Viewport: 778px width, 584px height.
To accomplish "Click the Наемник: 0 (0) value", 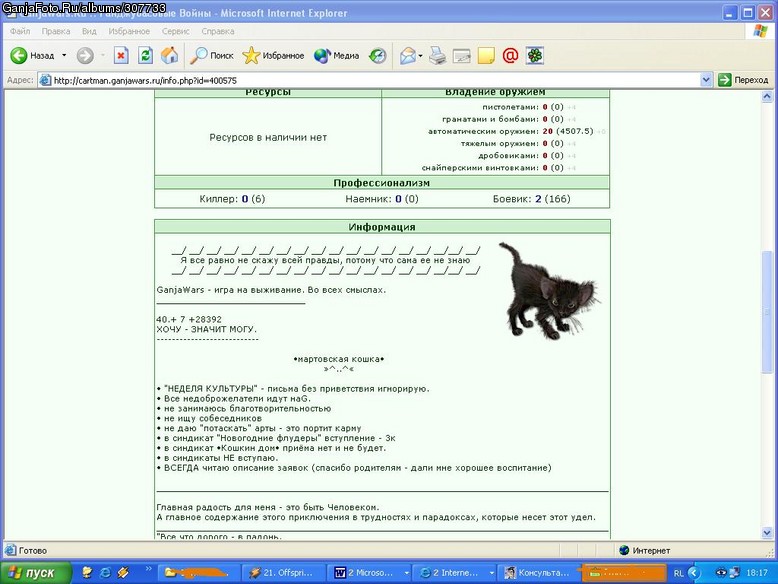I will [x=382, y=199].
